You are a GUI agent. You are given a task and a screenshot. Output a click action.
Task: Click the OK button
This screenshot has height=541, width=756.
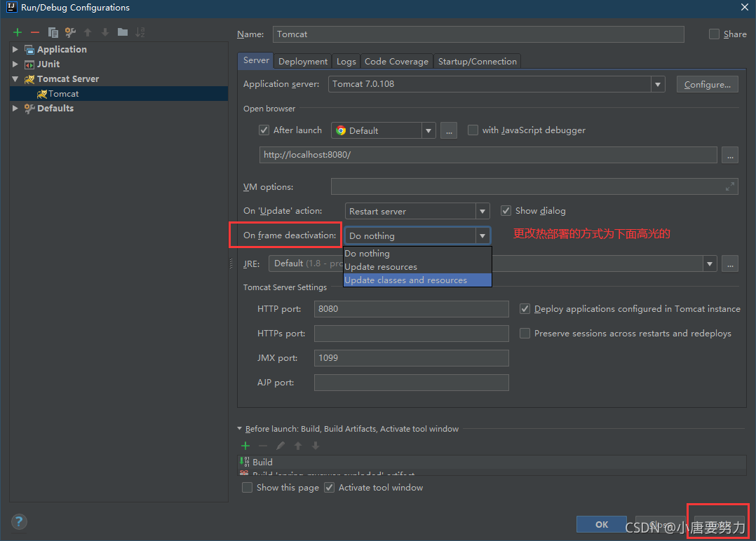pos(602,524)
